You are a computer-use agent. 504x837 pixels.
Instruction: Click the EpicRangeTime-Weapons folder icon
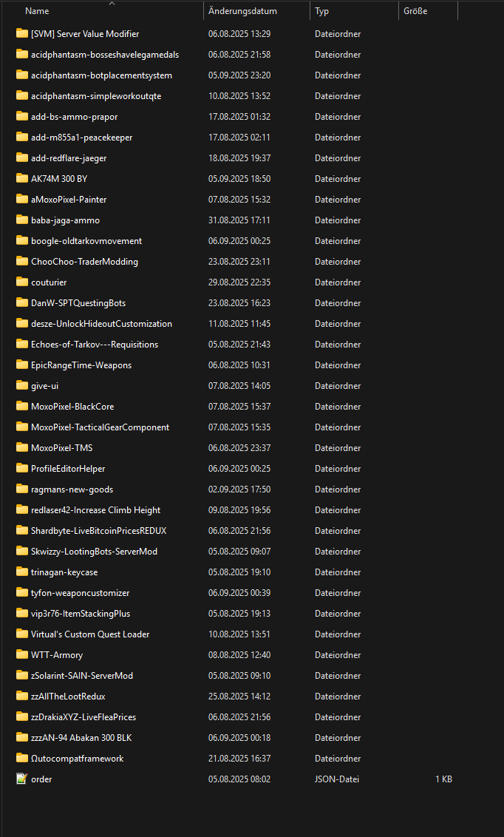coord(22,365)
